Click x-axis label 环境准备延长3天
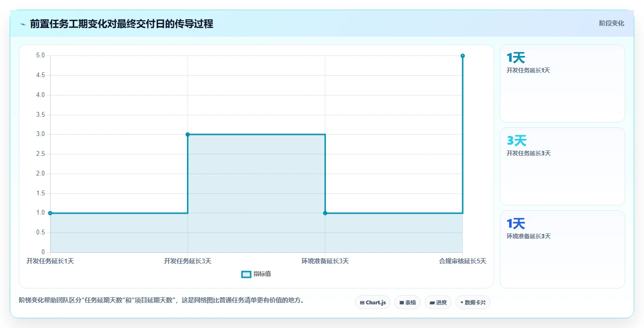Screen dimensions: 644x328 (x=325, y=261)
